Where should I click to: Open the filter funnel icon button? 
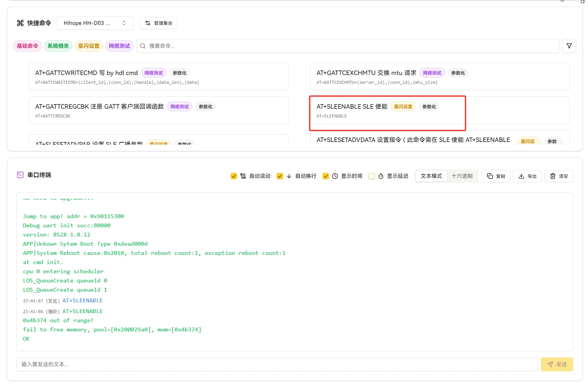click(569, 46)
